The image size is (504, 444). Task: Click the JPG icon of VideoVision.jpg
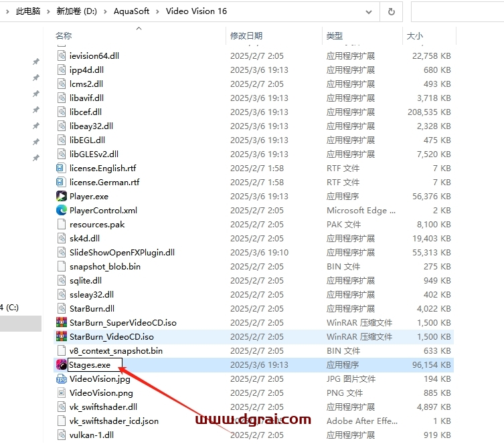tap(61, 379)
